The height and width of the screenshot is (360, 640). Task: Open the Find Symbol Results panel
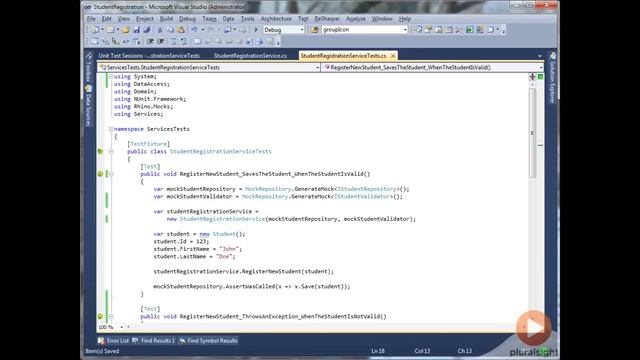(x=209, y=341)
